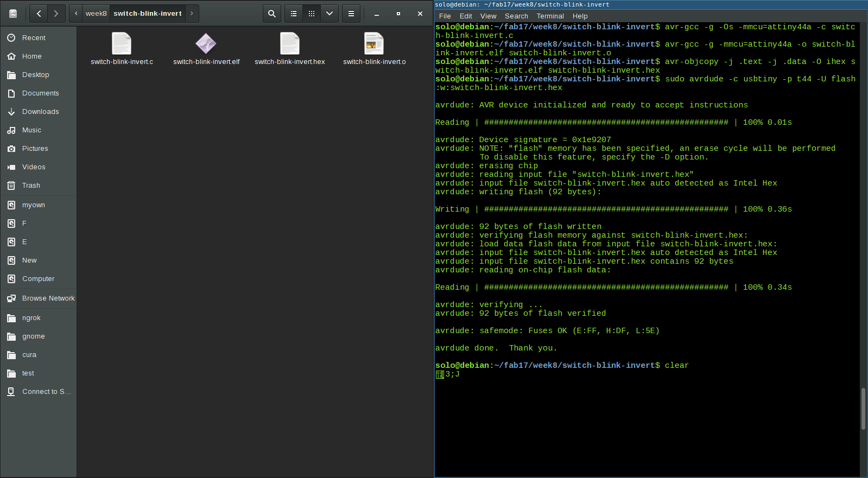Image resolution: width=868 pixels, height=478 pixels.
Task: Open the terminal File menu
Action: 445,16
